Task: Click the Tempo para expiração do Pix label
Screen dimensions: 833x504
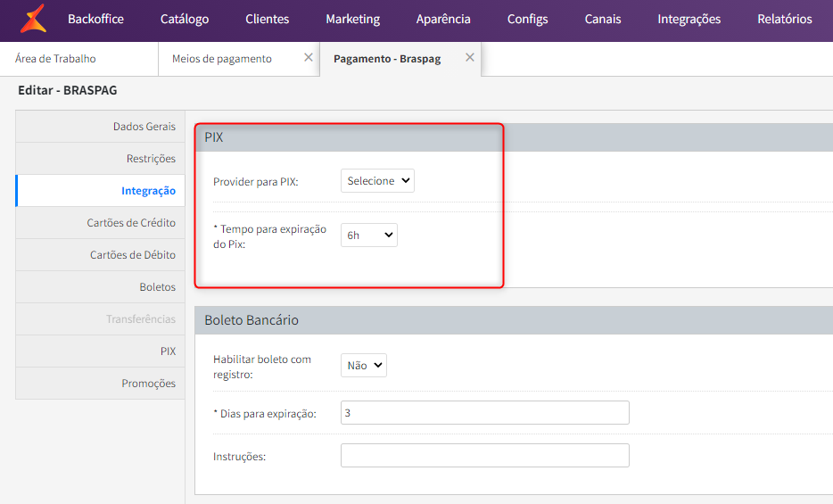Action: tap(270, 237)
